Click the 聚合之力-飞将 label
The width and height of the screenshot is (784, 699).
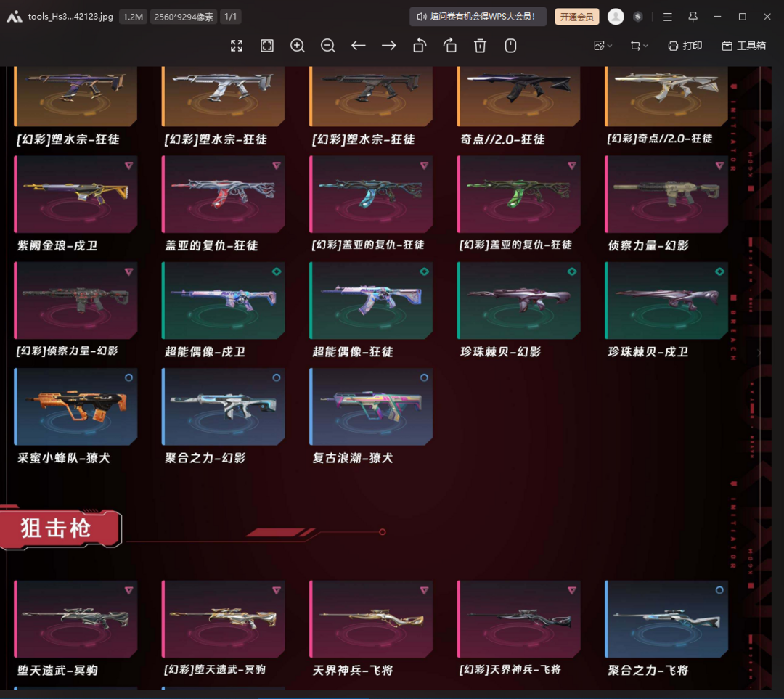[648, 671]
